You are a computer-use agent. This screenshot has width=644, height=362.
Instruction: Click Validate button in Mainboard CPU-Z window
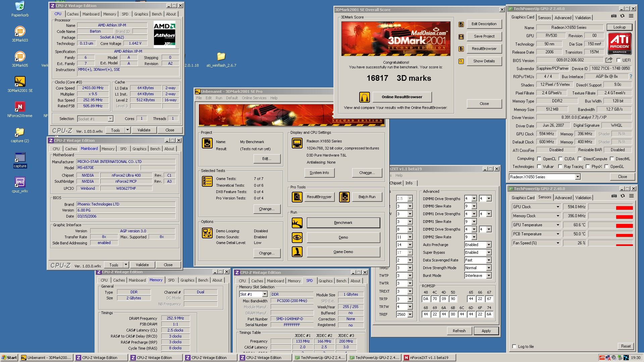click(142, 265)
